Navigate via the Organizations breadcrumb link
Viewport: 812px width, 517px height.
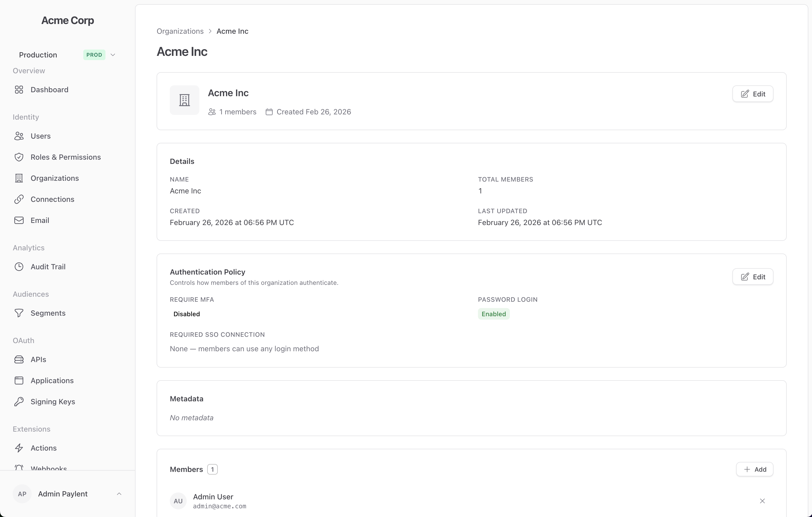(180, 31)
